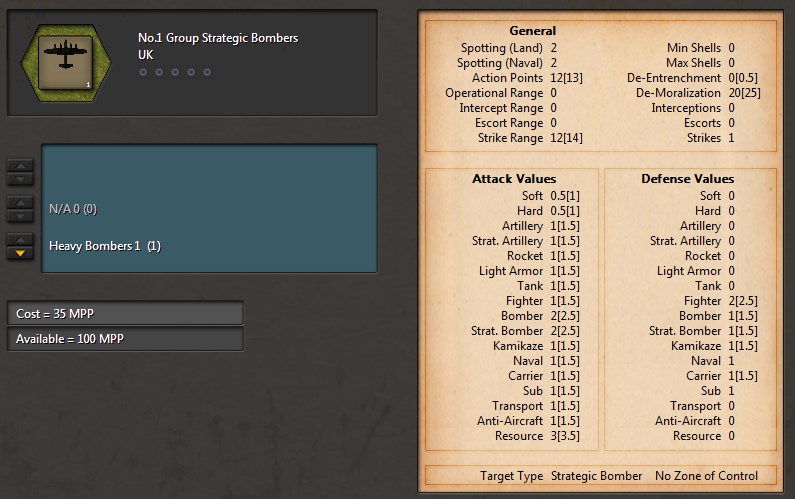Click the Fighter defense value 2[2.5]
This screenshot has width=795, height=499.
[743, 301]
